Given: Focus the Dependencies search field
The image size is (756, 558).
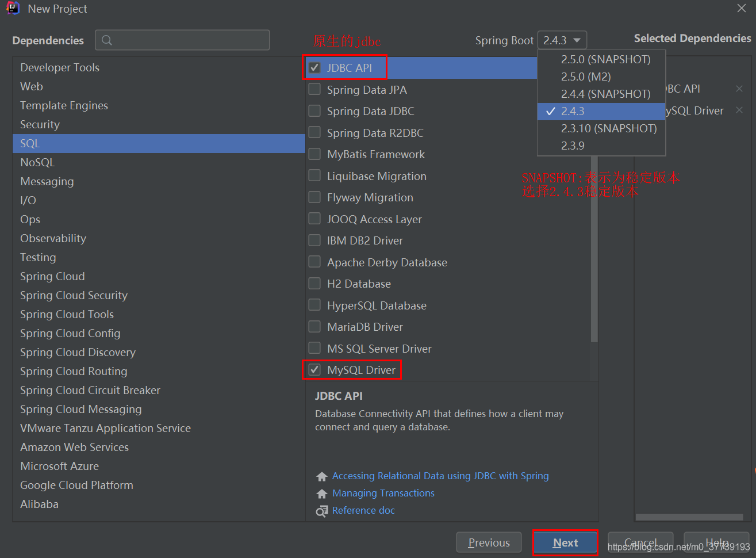Looking at the screenshot, I should (182, 40).
